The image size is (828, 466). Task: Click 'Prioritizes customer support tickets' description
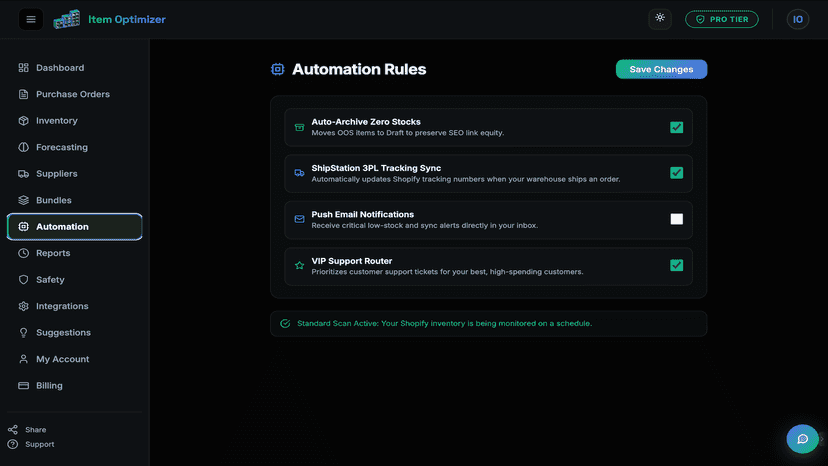(x=447, y=272)
